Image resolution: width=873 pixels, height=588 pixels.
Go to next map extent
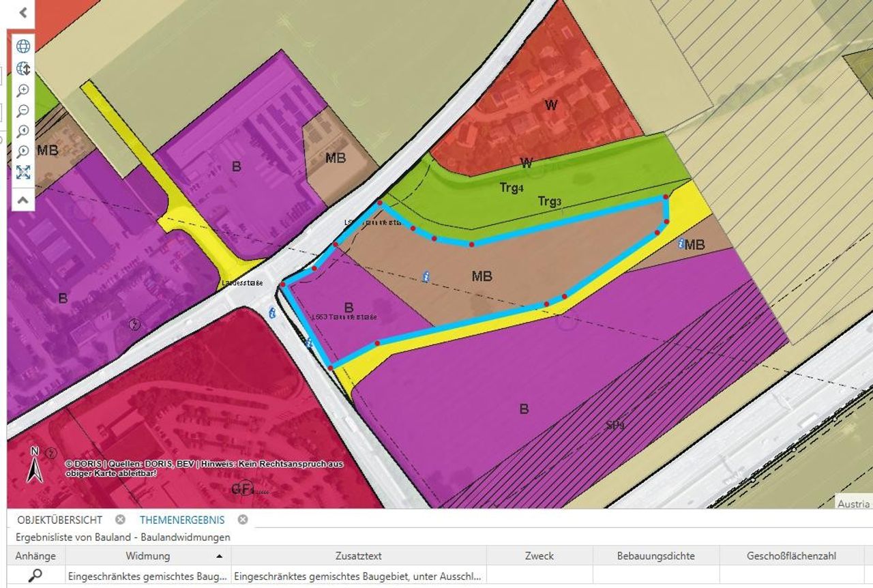(x=23, y=151)
